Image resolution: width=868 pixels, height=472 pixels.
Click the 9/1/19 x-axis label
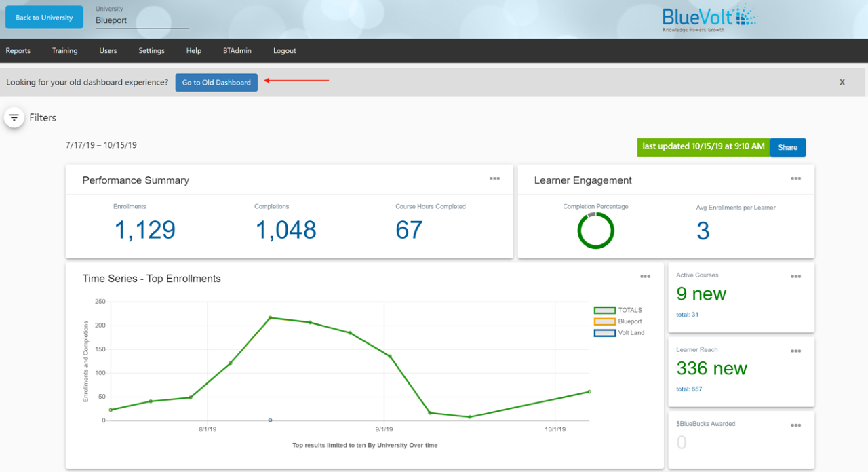[x=384, y=429]
